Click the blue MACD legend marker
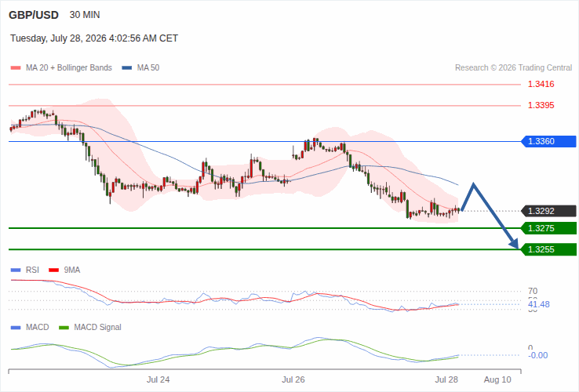 coord(16,328)
